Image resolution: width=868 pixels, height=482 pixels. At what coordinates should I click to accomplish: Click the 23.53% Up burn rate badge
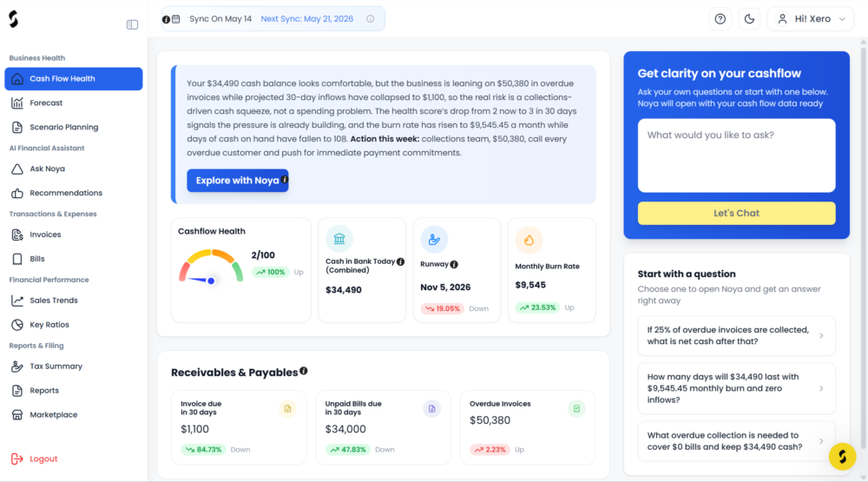pos(537,307)
